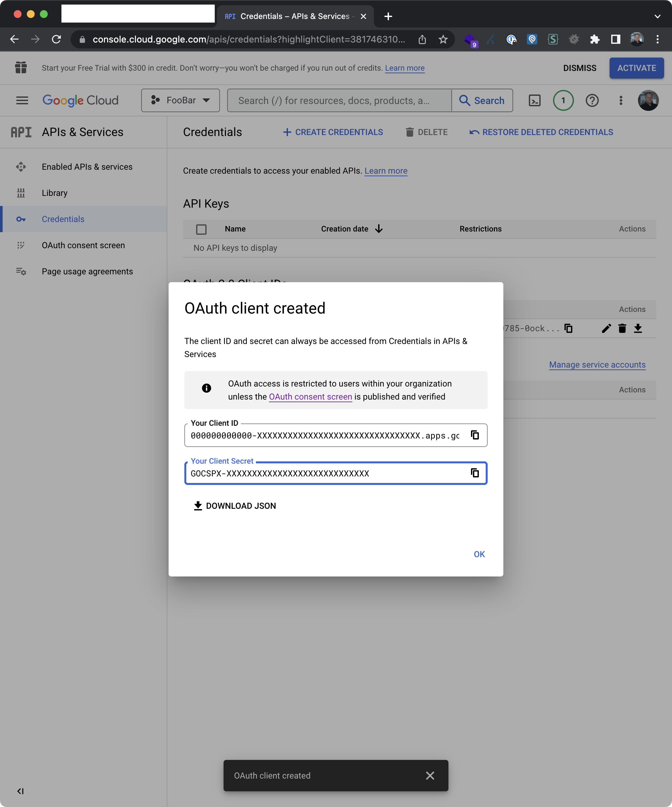
Task: Toggle the API Keys select-all checkbox
Action: 201,229
